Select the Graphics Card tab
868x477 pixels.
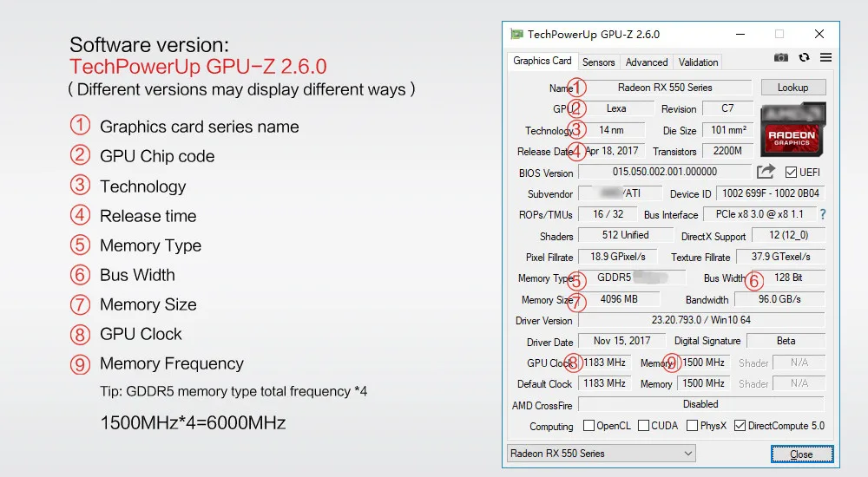point(542,61)
